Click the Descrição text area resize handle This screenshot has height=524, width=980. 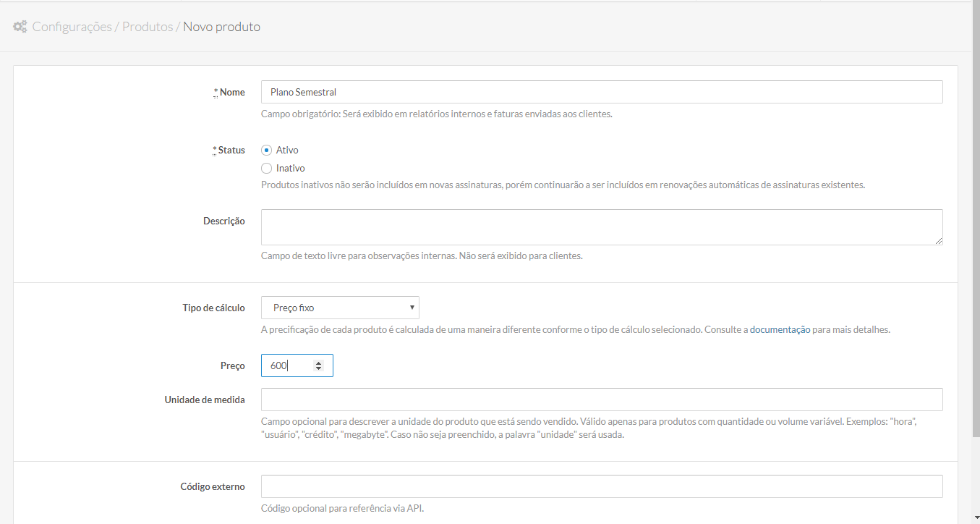tap(938, 240)
